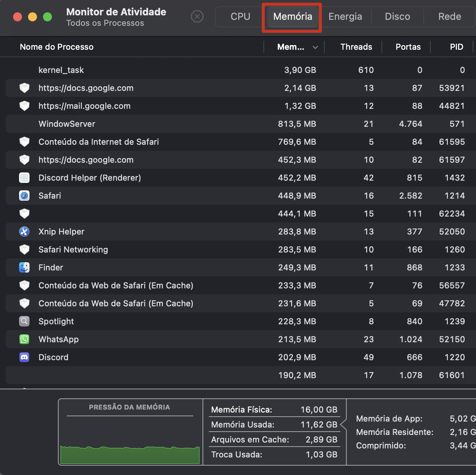Select the Spotlight magnifier icon in the list
Image resolution: width=476 pixels, height=475 pixels.
coord(24,321)
